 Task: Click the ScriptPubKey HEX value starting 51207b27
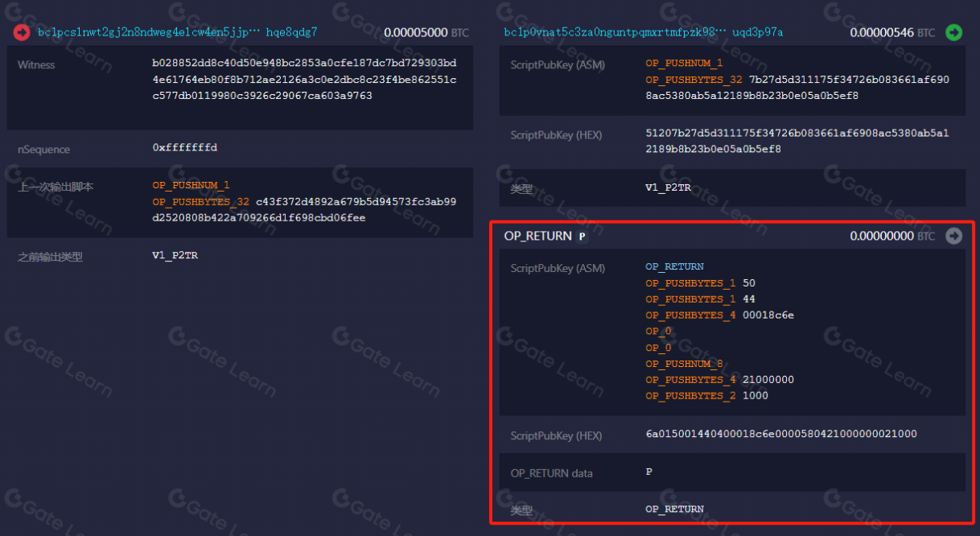pyautogui.click(x=797, y=141)
